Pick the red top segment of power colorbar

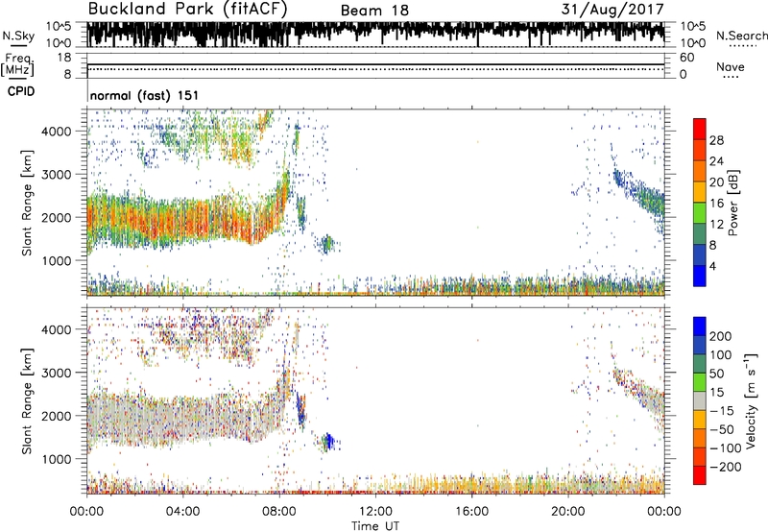point(700,130)
